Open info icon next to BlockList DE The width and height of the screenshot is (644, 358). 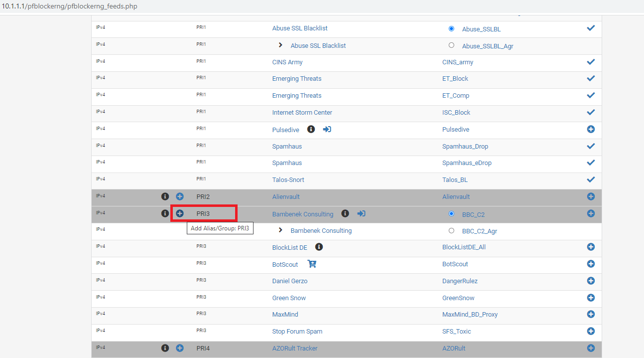pos(319,247)
